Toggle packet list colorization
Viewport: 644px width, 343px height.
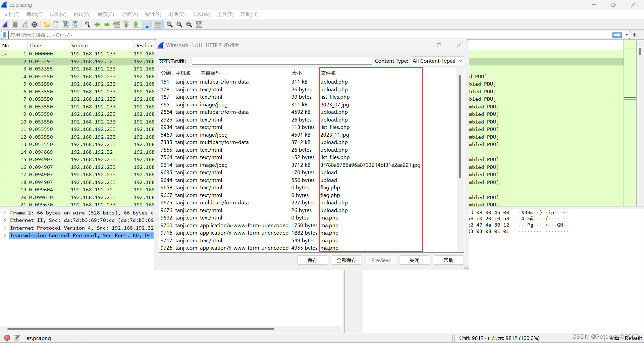point(158,24)
